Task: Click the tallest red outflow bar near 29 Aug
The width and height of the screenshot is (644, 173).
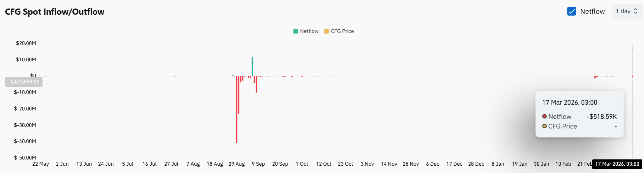Action: pos(237,117)
